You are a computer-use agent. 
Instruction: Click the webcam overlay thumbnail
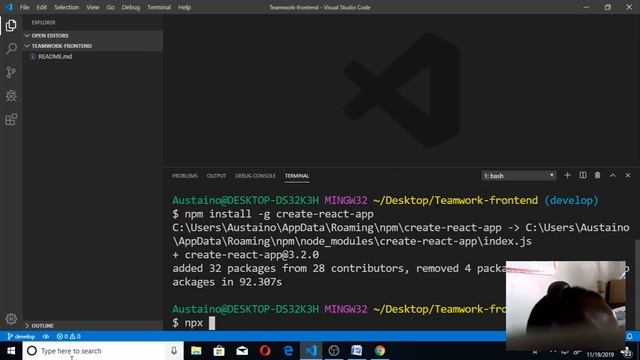point(566,305)
